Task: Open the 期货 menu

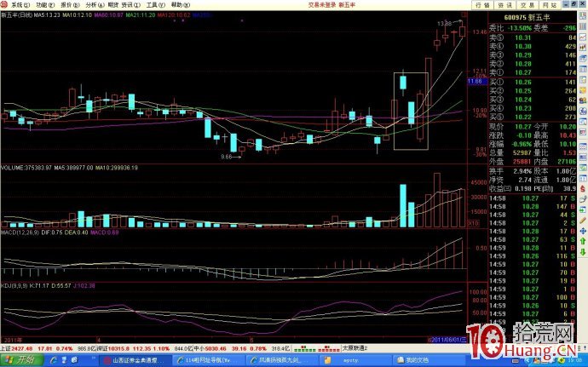Action: coord(112,5)
